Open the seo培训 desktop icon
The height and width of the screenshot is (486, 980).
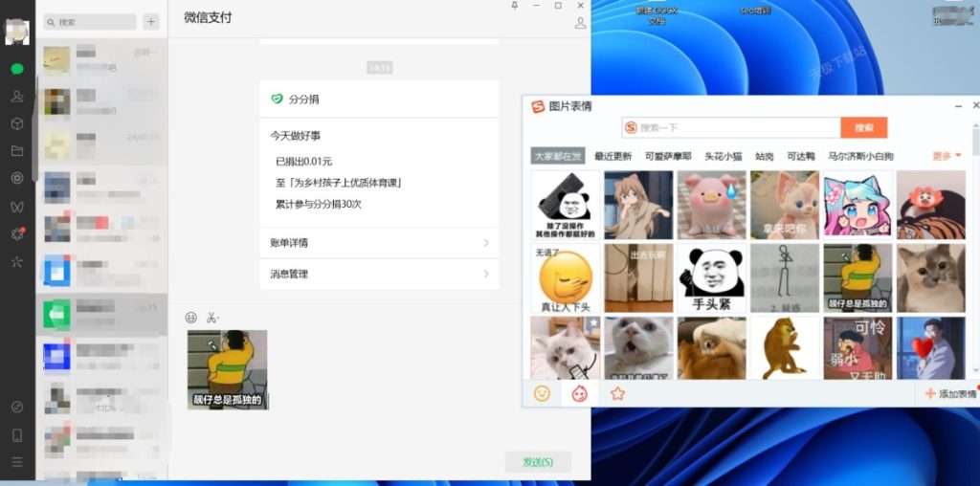(x=755, y=11)
